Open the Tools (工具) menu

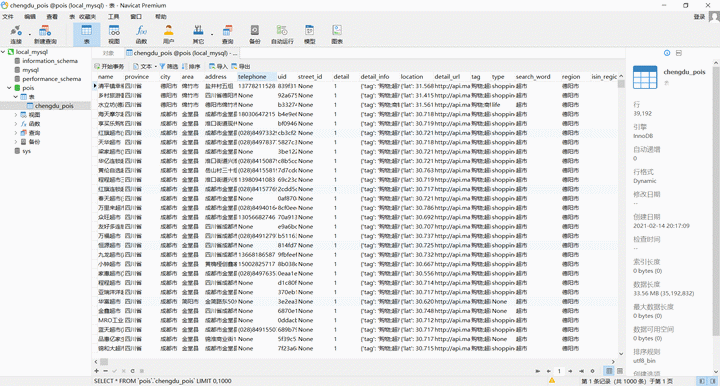(113, 17)
